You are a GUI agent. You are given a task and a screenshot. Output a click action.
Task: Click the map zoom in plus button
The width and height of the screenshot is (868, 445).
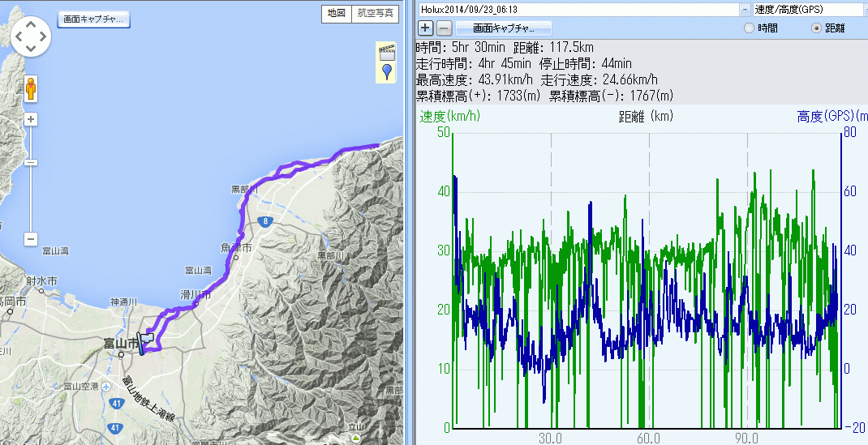[31, 119]
